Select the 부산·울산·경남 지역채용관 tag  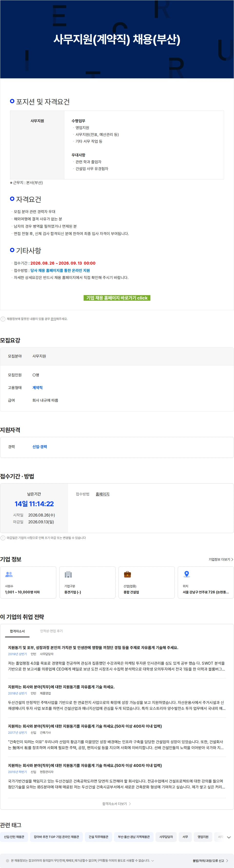click(134, 837)
